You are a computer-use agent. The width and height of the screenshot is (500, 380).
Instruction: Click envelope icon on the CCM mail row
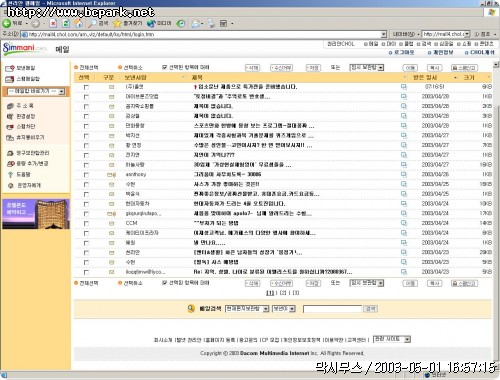tap(112, 223)
